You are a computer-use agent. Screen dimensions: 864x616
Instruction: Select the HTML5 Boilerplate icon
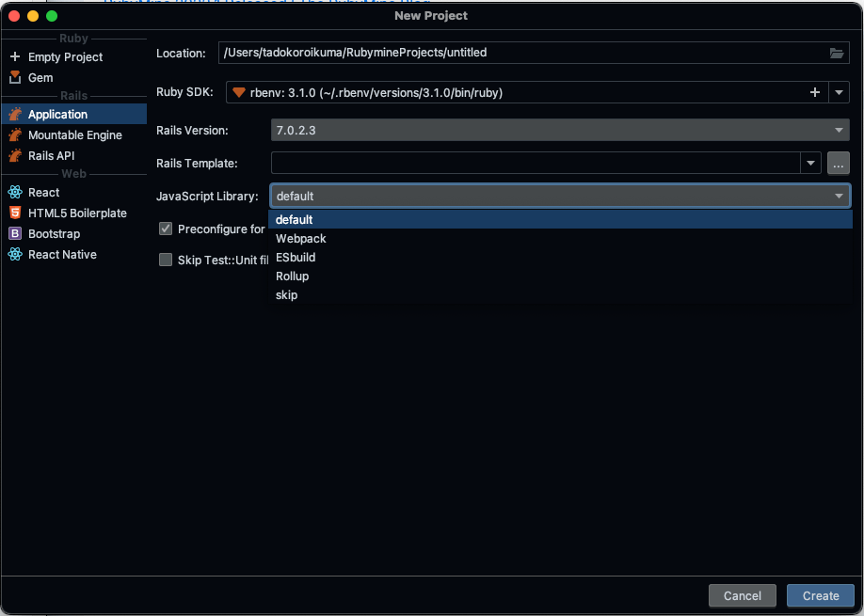[x=15, y=213]
